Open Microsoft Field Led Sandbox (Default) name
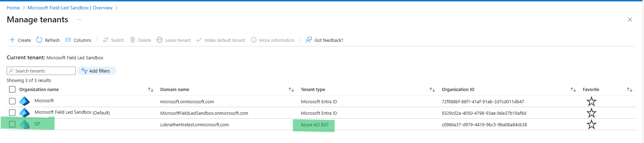644x143 pixels. pyautogui.click(x=72, y=112)
